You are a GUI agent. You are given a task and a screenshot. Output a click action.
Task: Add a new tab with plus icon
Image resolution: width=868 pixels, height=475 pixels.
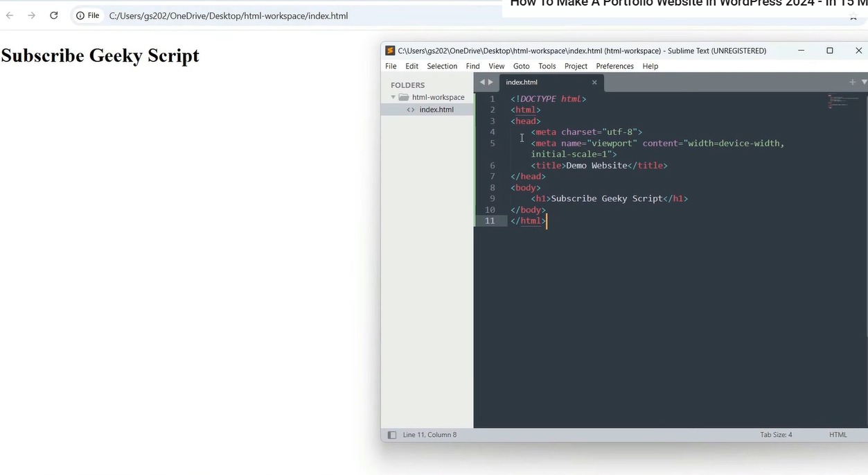tap(852, 82)
